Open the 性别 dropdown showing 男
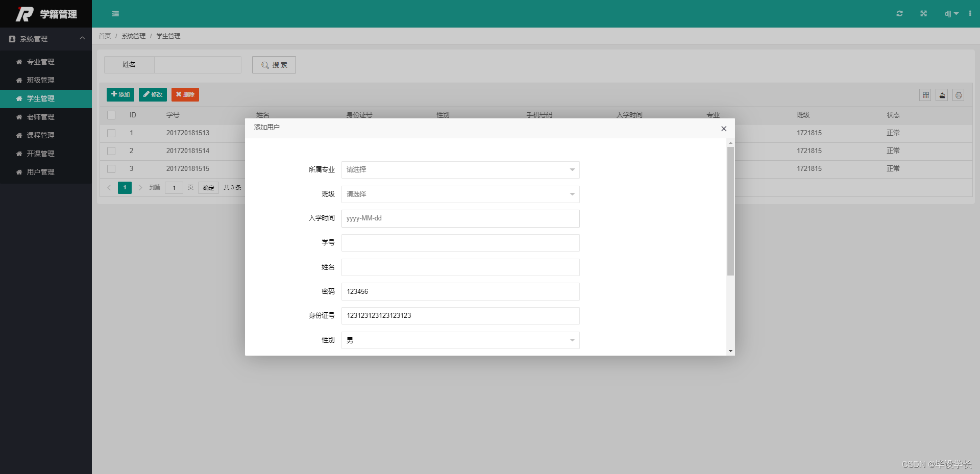Screen dimensions: 980x474 pos(460,340)
